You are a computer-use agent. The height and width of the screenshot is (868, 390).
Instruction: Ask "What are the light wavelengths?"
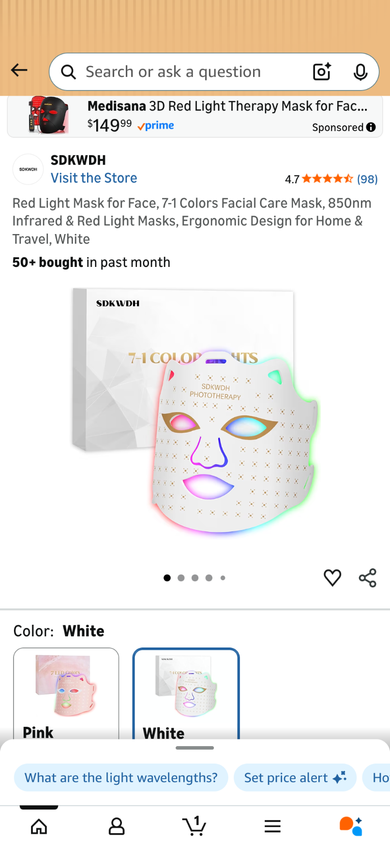(121, 778)
